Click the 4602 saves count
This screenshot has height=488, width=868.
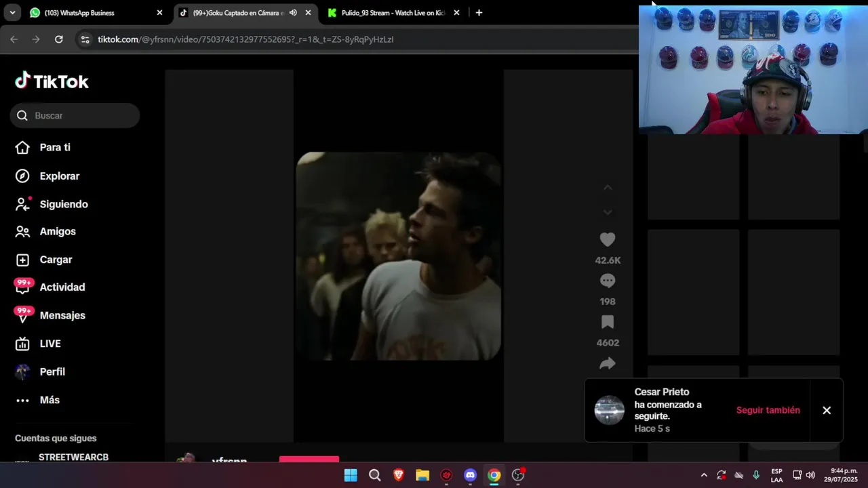pos(608,343)
